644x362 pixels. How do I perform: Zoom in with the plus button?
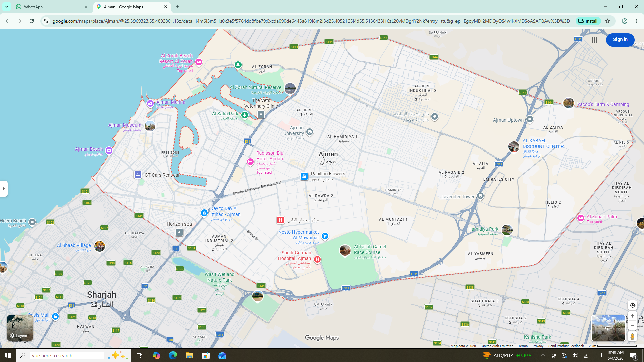tap(633, 316)
